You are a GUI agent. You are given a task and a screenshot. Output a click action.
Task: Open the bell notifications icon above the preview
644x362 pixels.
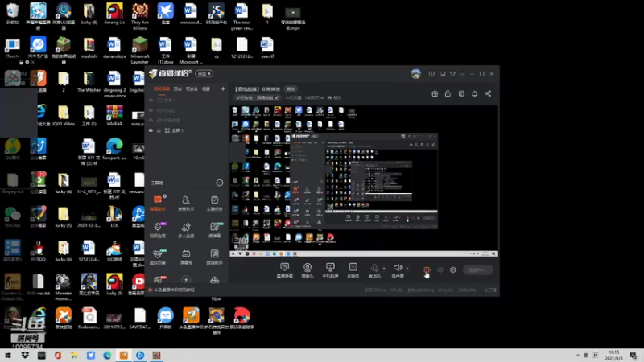pos(474,93)
